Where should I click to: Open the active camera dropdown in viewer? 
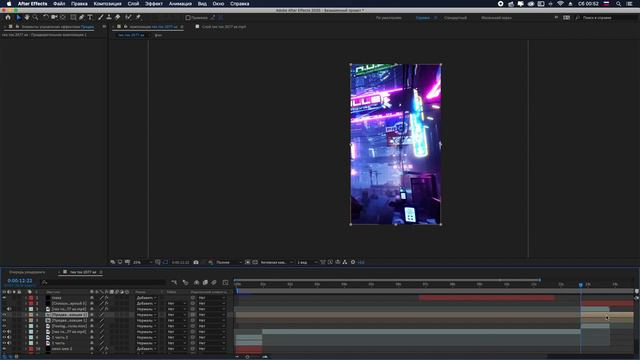pos(277,262)
